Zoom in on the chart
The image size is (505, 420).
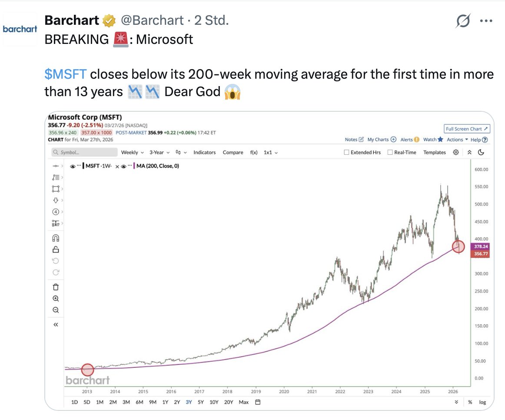[x=56, y=299]
